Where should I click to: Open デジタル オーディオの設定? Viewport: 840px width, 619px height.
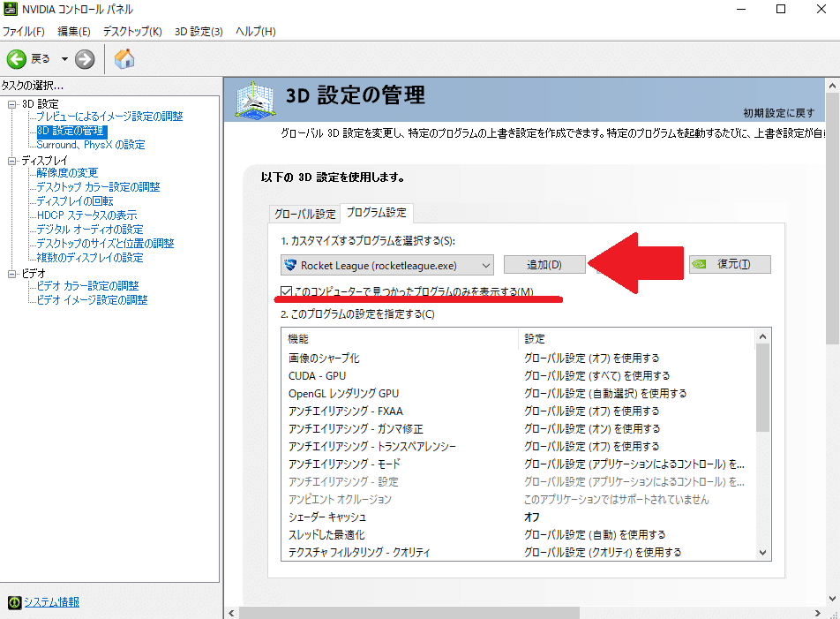pos(89,230)
